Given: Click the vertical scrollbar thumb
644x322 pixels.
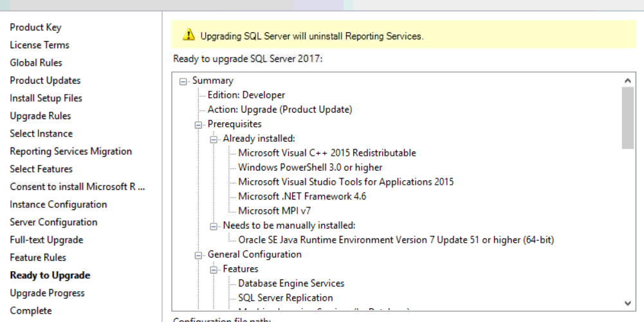Looking at the screenshot, I should coord(628,118).
